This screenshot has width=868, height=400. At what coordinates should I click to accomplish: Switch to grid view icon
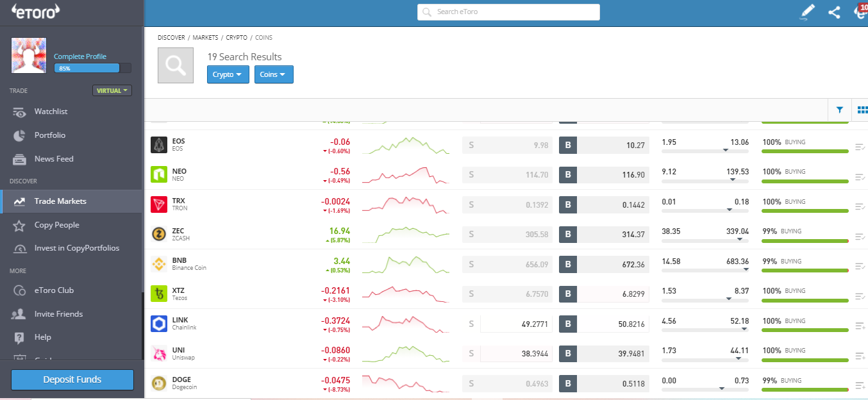point(862,110)
